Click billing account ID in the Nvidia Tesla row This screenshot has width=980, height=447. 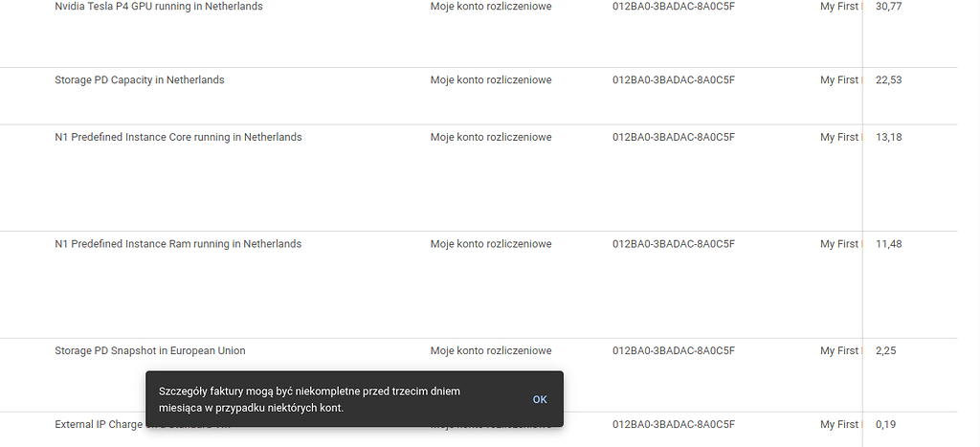[673, 7]
